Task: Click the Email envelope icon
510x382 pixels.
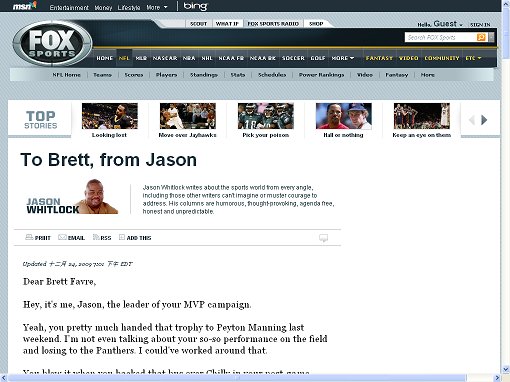Action: 62,237
